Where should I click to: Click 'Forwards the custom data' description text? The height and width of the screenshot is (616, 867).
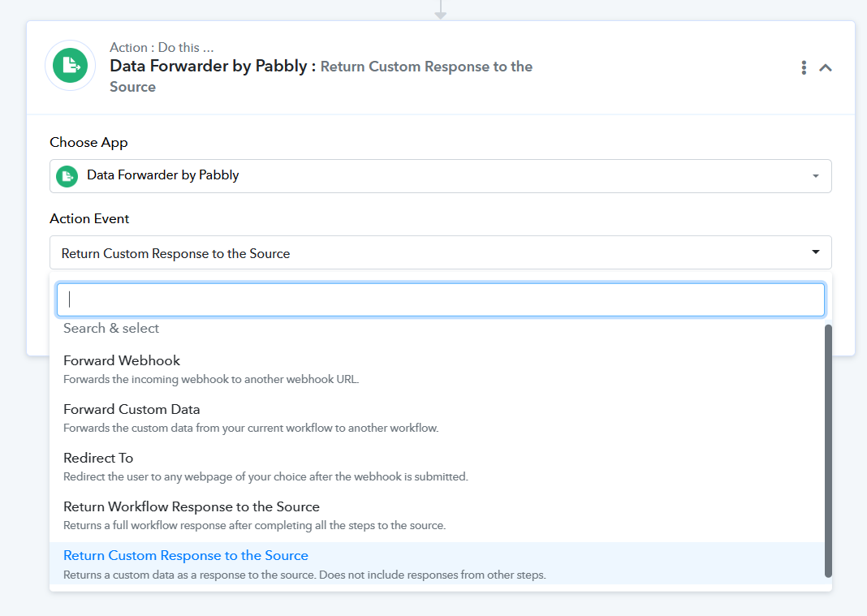[x=251, y=428]
